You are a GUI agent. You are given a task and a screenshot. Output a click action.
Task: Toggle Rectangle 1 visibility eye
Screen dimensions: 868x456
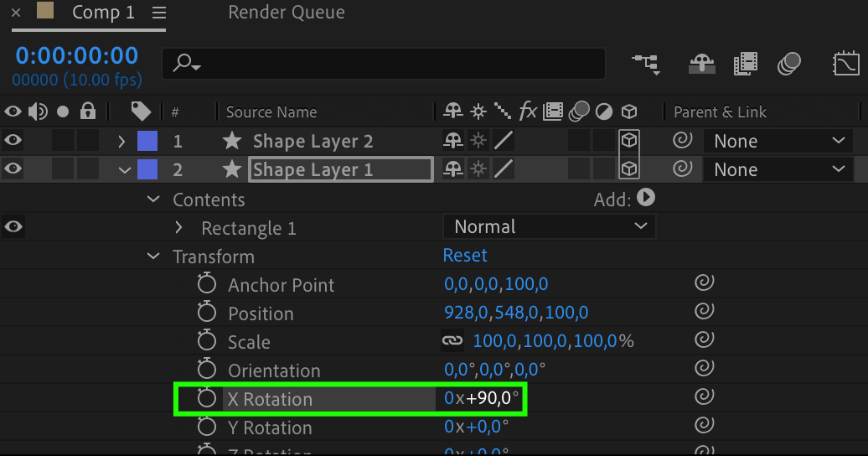click(x=13, y=226)
